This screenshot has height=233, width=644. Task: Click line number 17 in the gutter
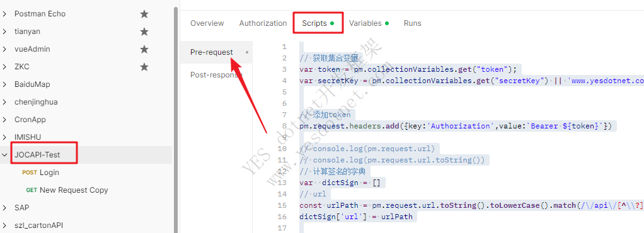click(282, 228)
